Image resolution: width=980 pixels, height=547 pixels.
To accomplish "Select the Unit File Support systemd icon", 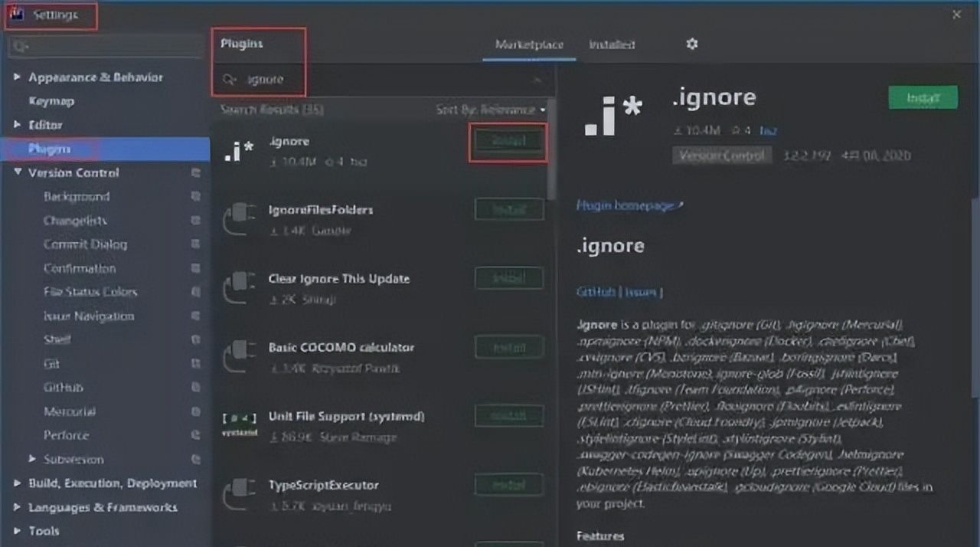I will coord(238,426).
